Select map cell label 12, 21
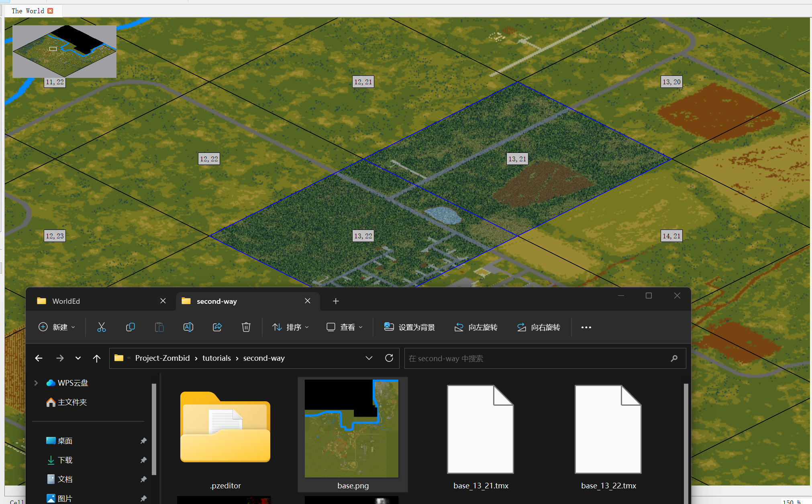Viewport: 812px width, 504px height. click(363, 82)
